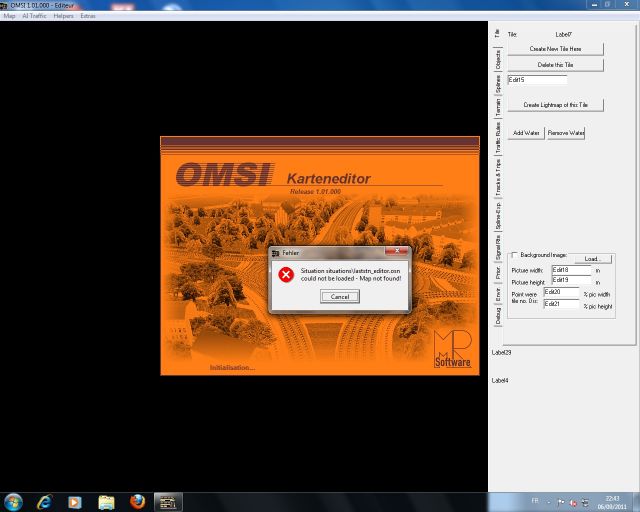This screenshot has width=640, height=512.
Task: Click the FR language indicator
Action: click(535, 501)
